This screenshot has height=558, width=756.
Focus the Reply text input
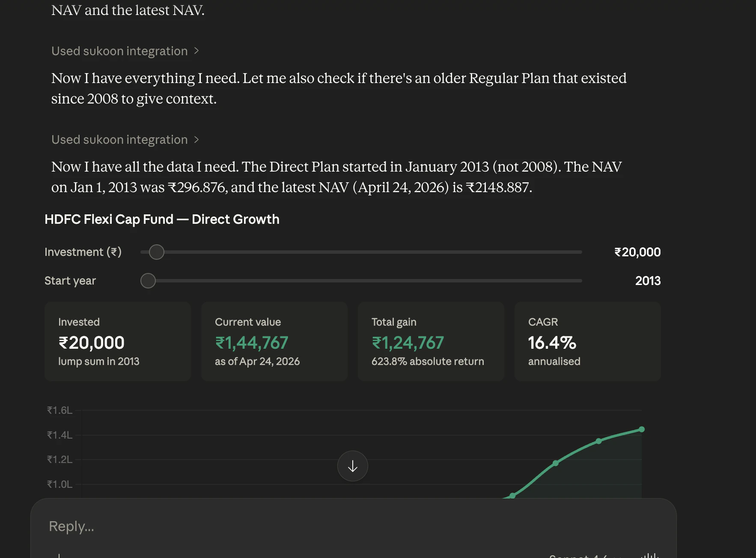point(353,526)
